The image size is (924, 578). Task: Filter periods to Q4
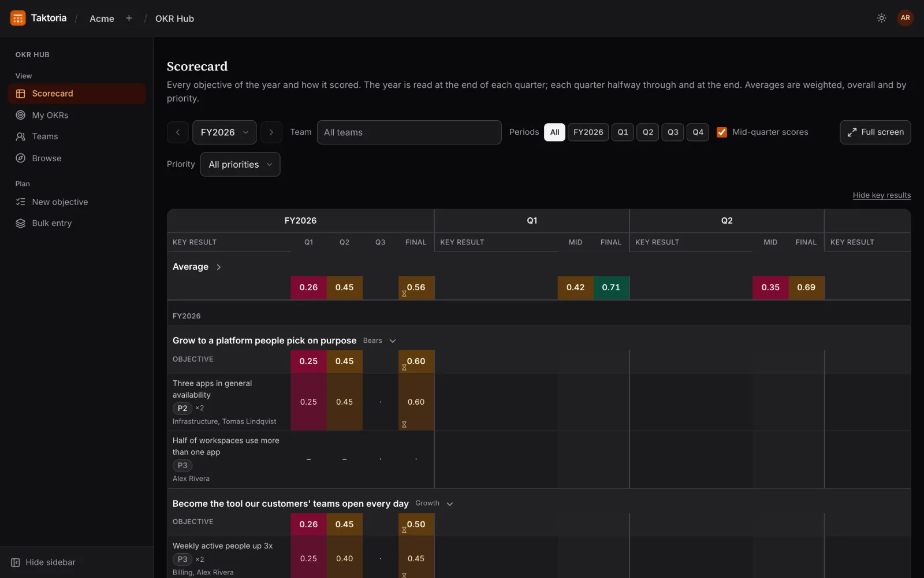[x=698, y=132]
